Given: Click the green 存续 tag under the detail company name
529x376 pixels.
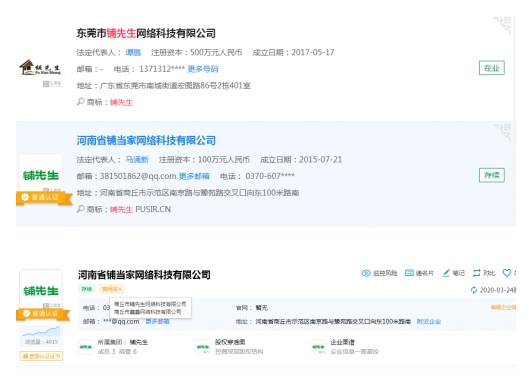Looking at the screenshot, I should [87, 289].
